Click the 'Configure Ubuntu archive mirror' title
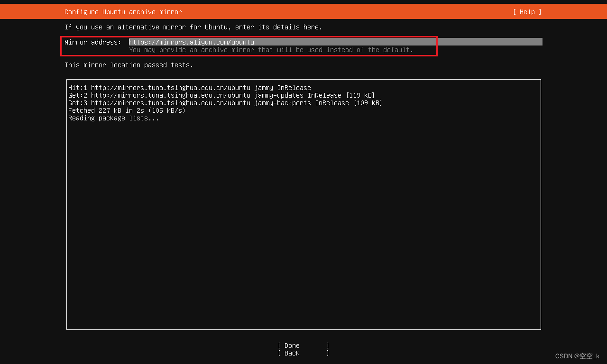The height and width of the screenshot is (364, 607). (123, 12)
